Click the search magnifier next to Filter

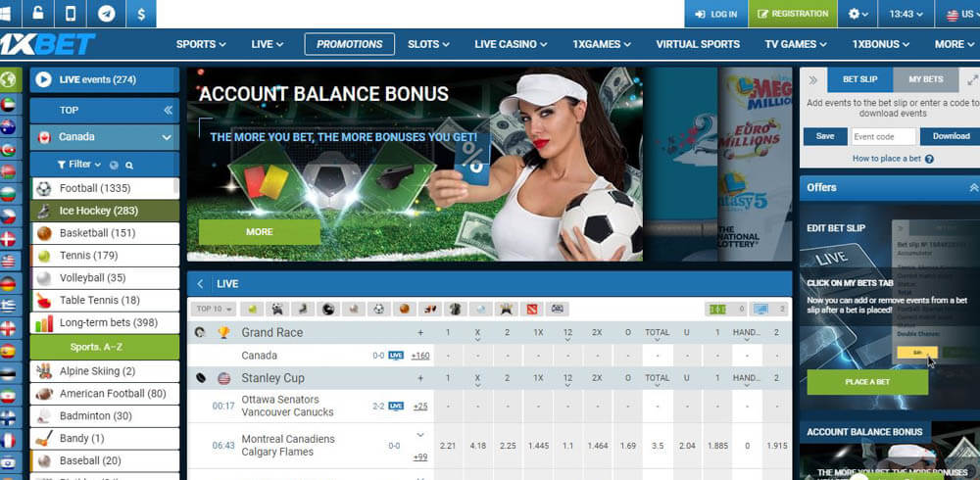[128, 166]
